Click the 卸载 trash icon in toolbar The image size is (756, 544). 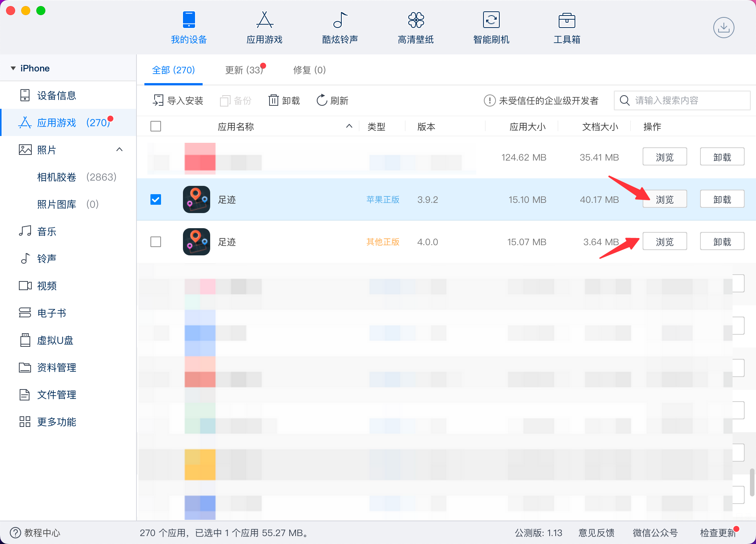click(273, 100)
